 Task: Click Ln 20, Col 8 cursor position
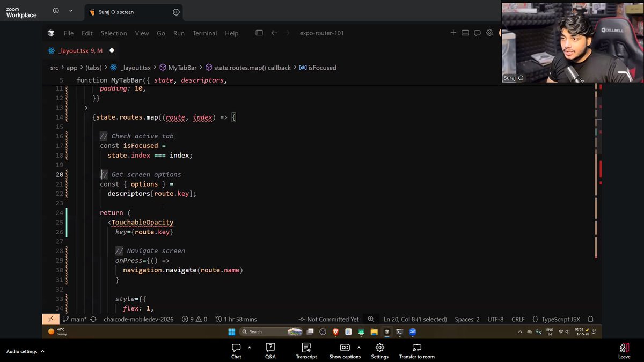(x=415, y=319)
